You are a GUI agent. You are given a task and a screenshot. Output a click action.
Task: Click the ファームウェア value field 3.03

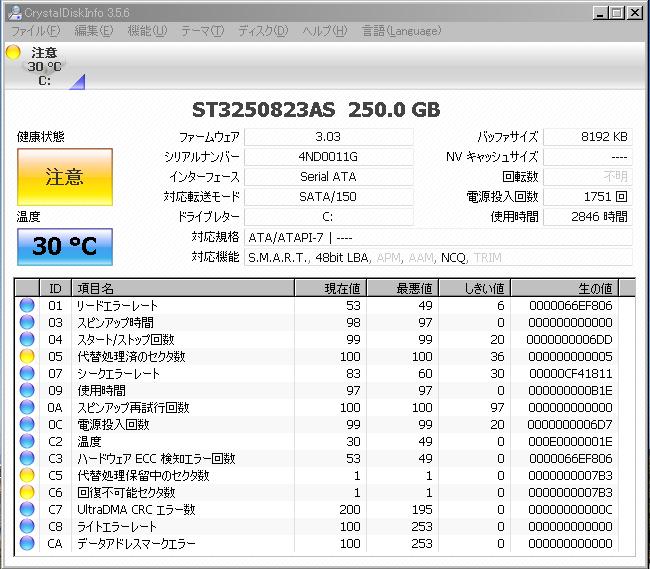pos(329,137)
